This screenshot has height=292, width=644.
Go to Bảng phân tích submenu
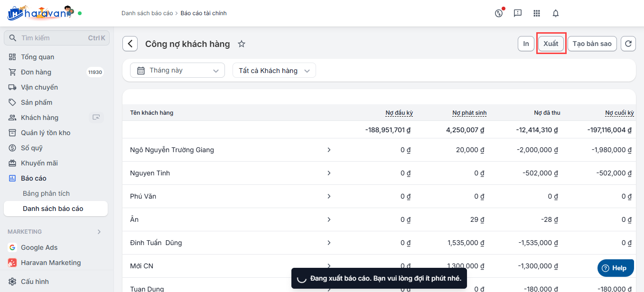[x=46, y=193]
